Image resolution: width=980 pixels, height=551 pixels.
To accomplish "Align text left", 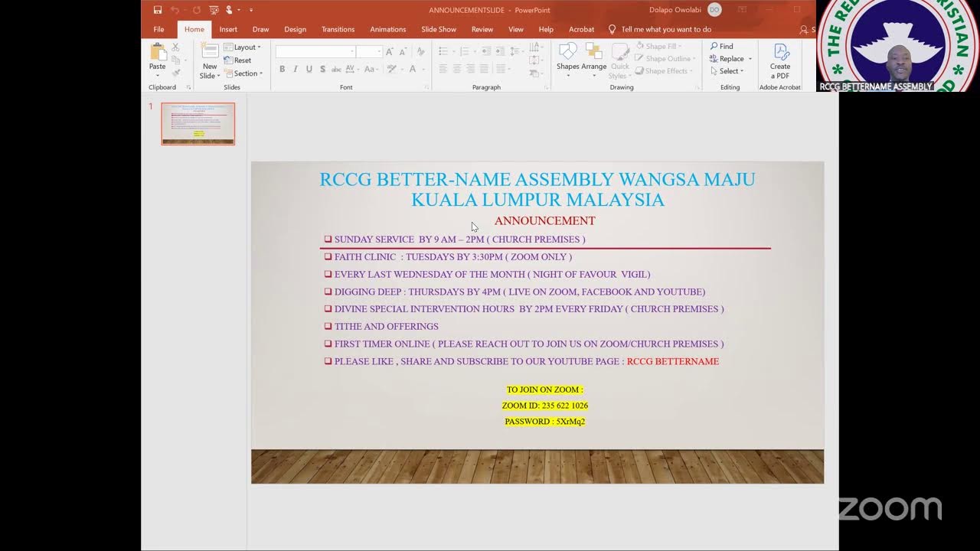I will pos(443,69).
